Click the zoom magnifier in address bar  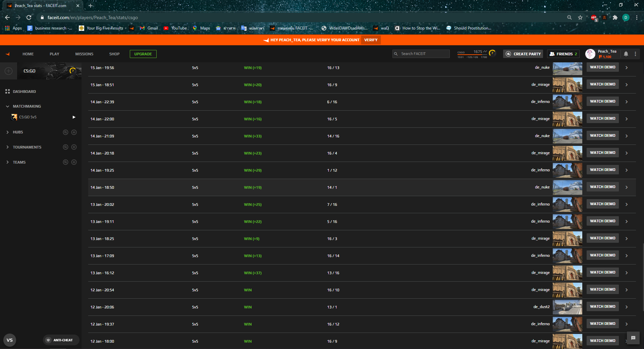[569, 17]
